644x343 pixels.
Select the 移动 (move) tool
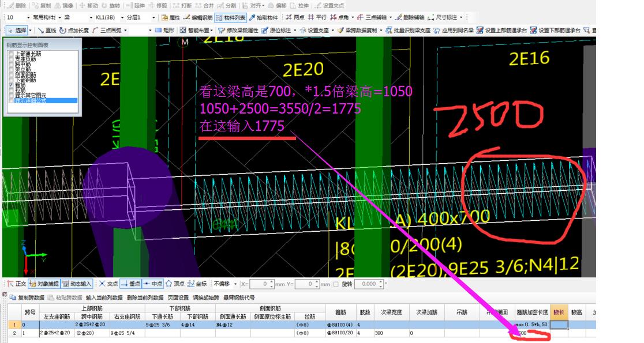pos(89,6)
